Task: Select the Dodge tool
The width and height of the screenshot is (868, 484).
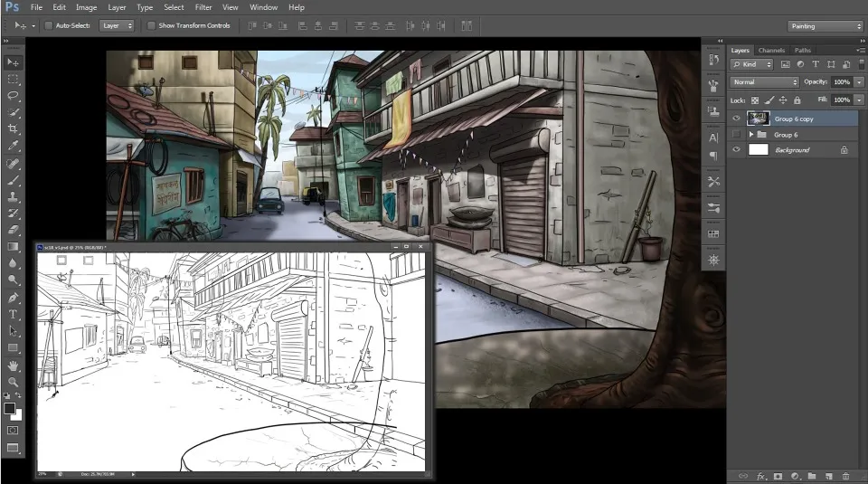Action: coord(13,280)
